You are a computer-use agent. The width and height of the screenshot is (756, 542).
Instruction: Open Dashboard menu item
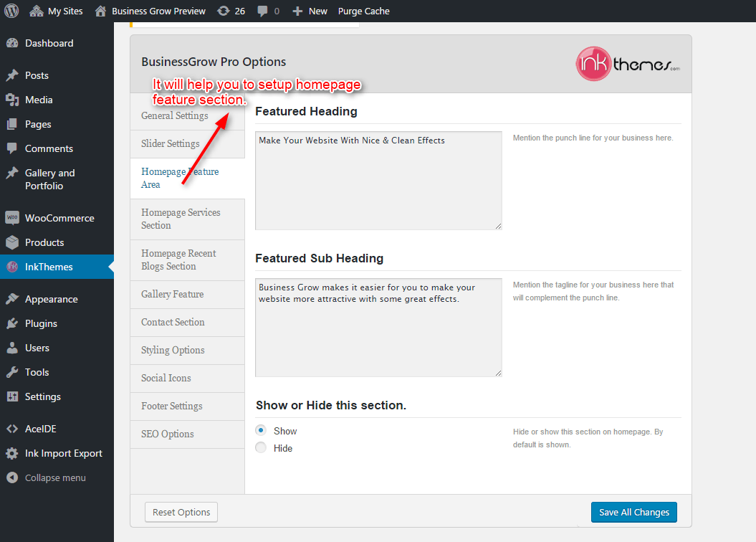57,43
